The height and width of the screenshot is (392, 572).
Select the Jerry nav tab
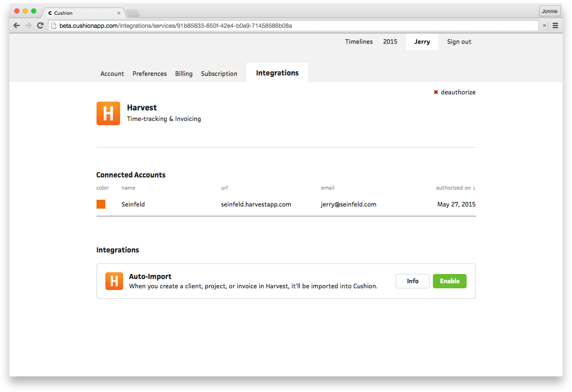(x=422, y=42)
